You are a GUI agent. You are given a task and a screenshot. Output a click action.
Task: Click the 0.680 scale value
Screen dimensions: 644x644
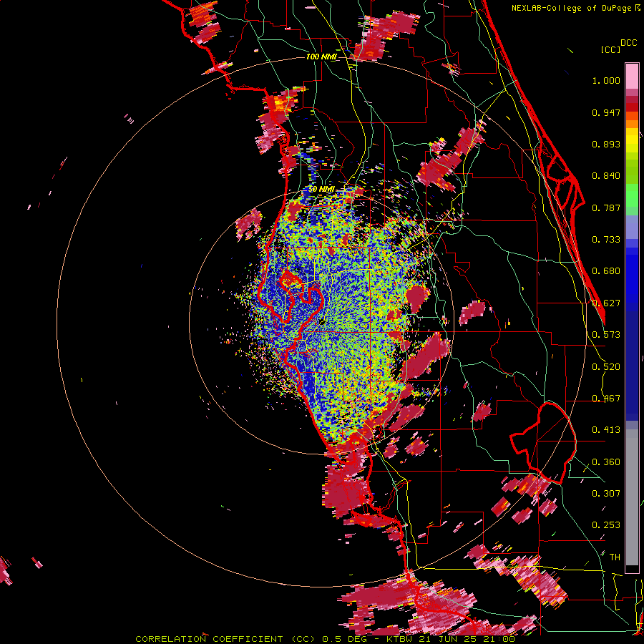point(606,271)
